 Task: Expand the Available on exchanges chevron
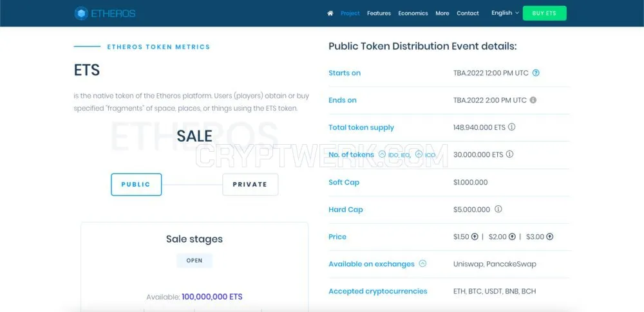pos(422,264)
